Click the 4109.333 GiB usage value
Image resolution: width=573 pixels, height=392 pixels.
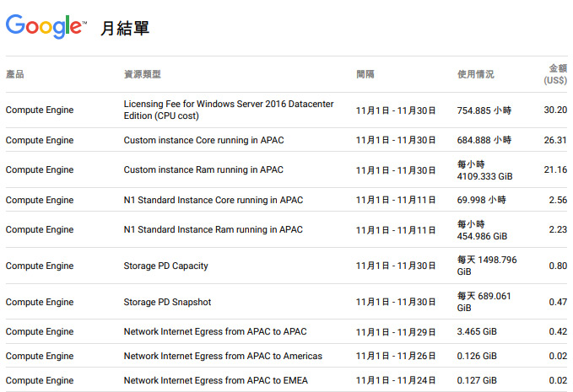point(484,170)
